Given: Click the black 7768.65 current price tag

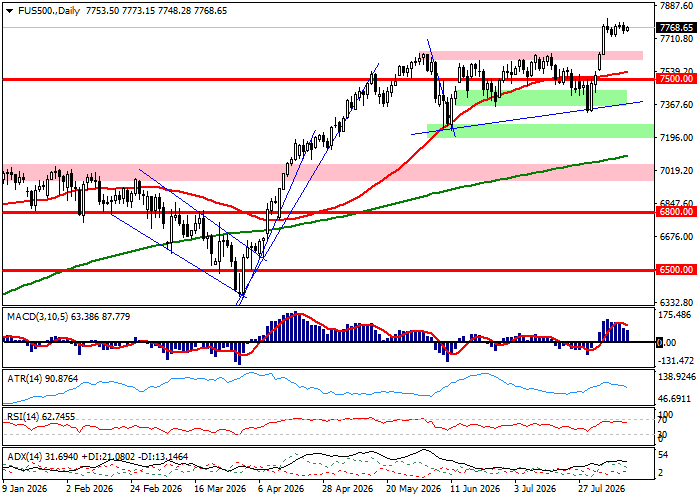Looking at the screenshot, I should click(x=676, y=28).
